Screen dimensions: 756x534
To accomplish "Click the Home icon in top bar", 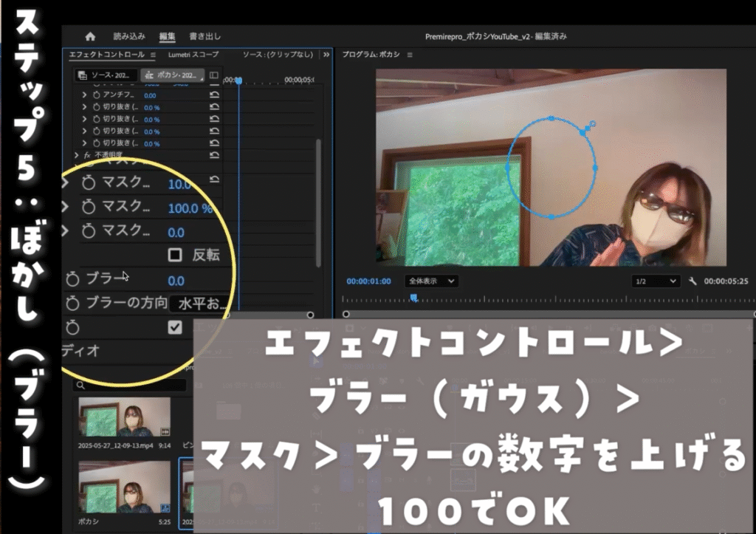I will pyautogui.click(x=90, y=36).
